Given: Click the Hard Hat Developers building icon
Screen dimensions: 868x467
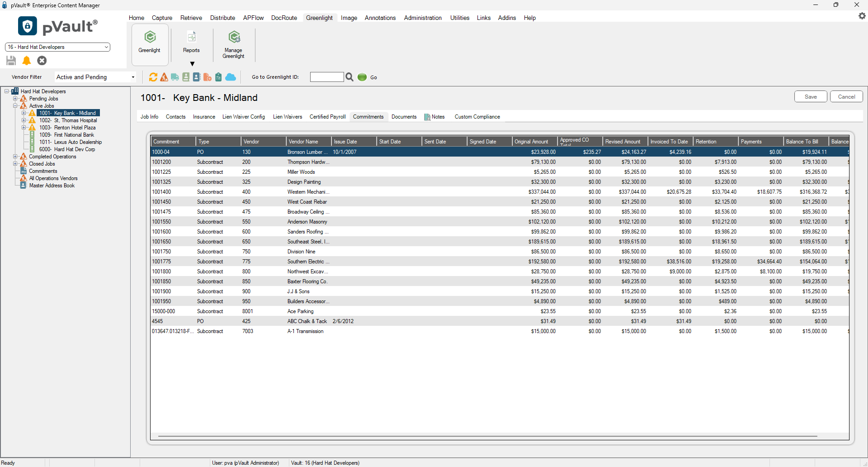Looking at the screenshot, I should pos(15,91).
